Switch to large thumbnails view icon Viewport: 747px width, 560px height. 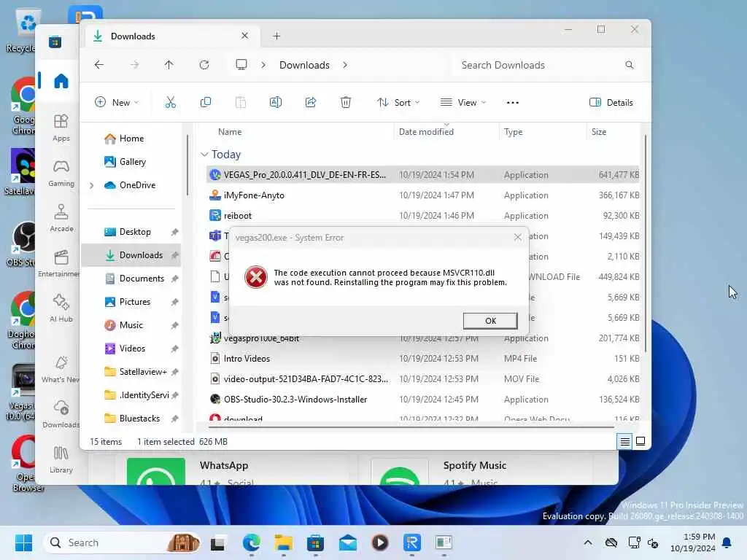(x=640, y=441)
